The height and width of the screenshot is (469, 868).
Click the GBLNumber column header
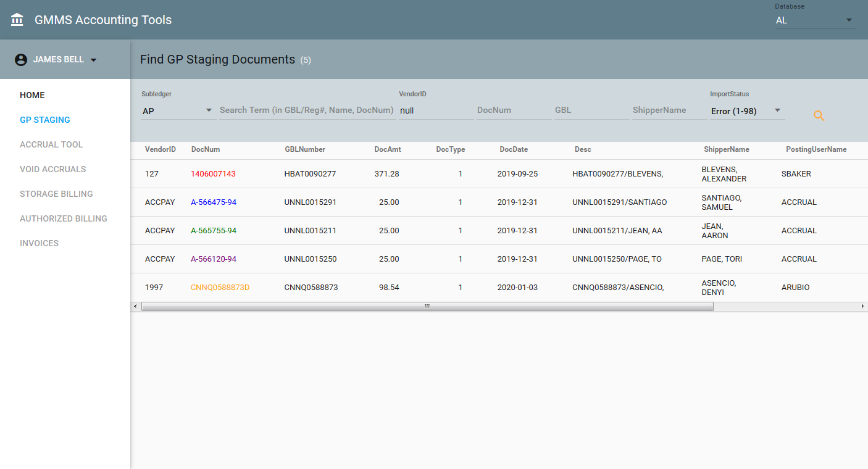(x=305, y=149)
